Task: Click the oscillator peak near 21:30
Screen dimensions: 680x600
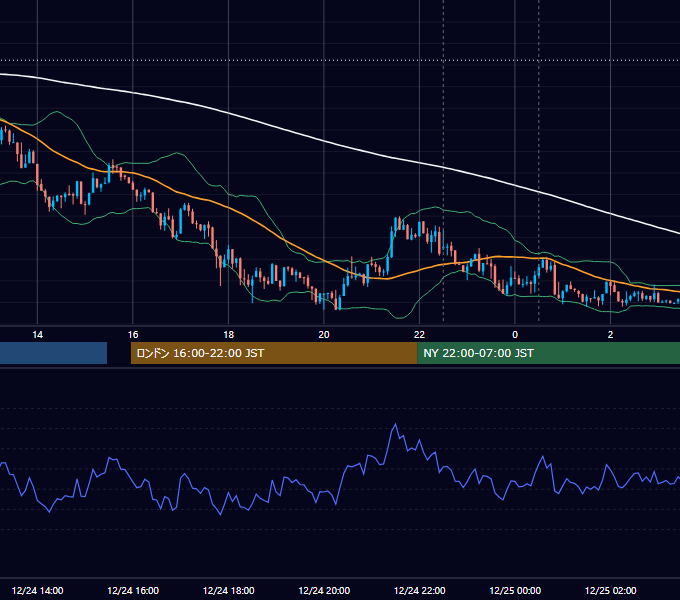Action: (x=395, y=424)
